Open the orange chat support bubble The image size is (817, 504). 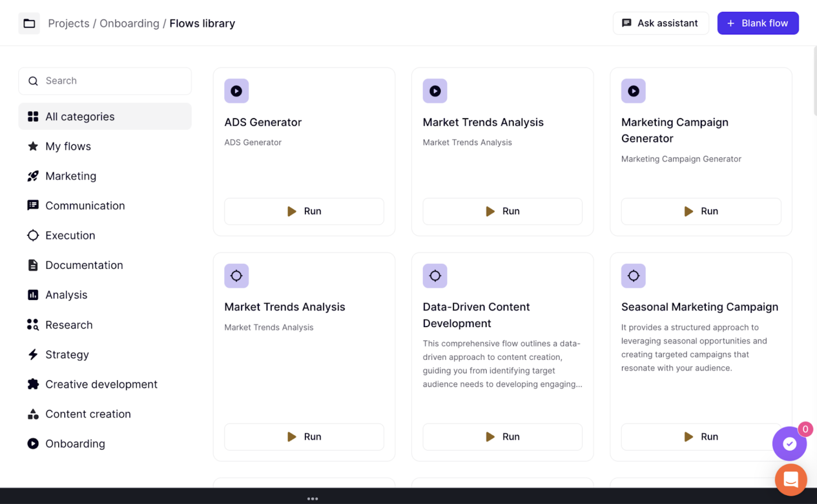coord(790,480)
